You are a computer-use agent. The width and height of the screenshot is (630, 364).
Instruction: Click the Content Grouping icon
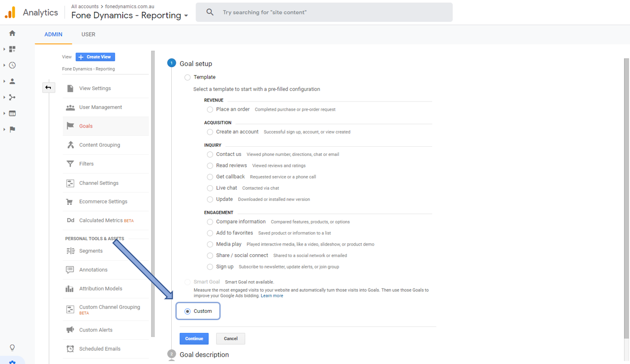(x=70, y=145)
